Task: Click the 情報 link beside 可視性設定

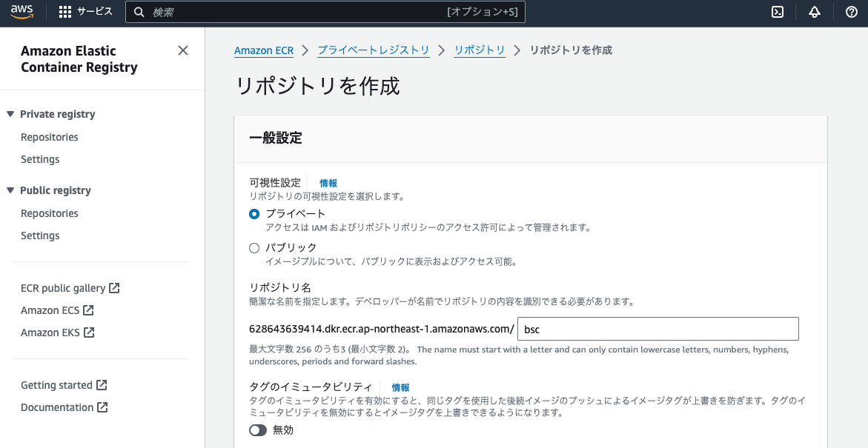Action: (328, 183)
